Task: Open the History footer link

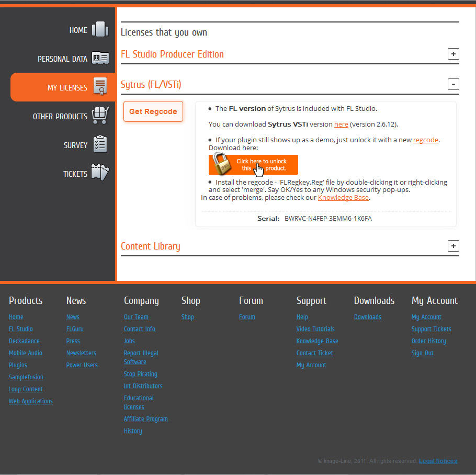Action: tap(133, 431)
